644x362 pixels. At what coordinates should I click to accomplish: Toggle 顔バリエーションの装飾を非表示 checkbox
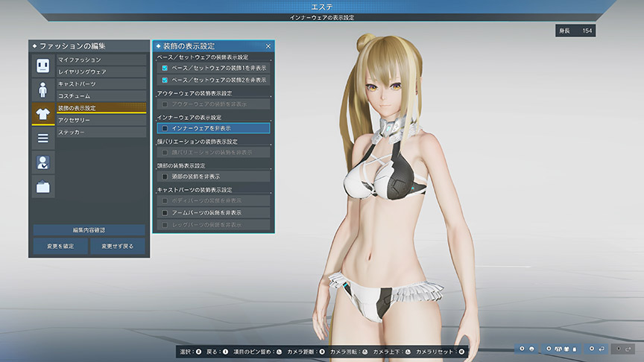tap(165, 152)
